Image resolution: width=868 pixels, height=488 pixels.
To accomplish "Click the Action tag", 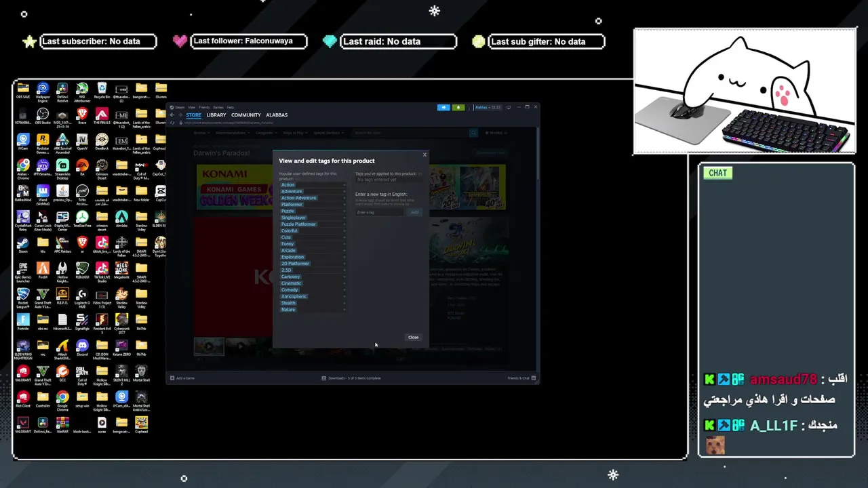I will (x=288, y=185).
